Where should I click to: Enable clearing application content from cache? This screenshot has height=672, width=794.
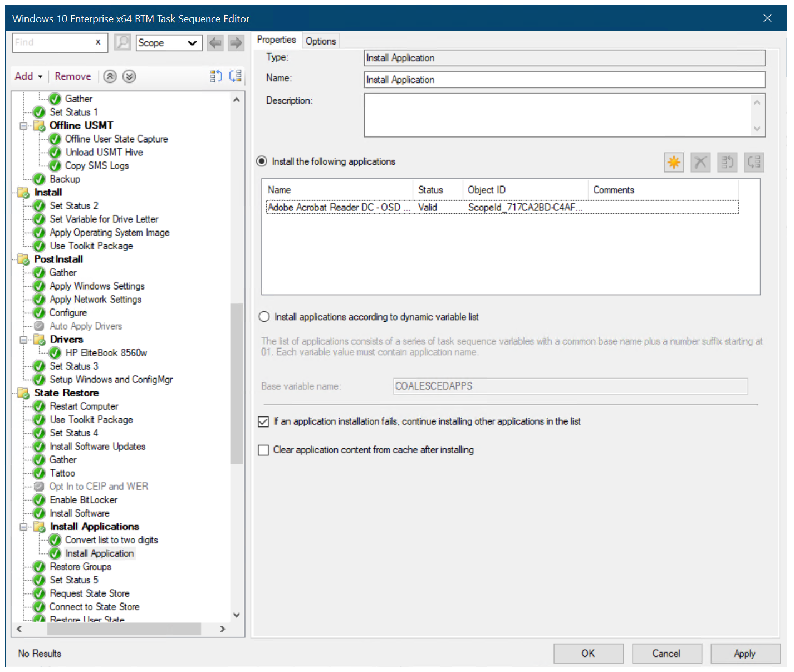(x=263, y=450)
